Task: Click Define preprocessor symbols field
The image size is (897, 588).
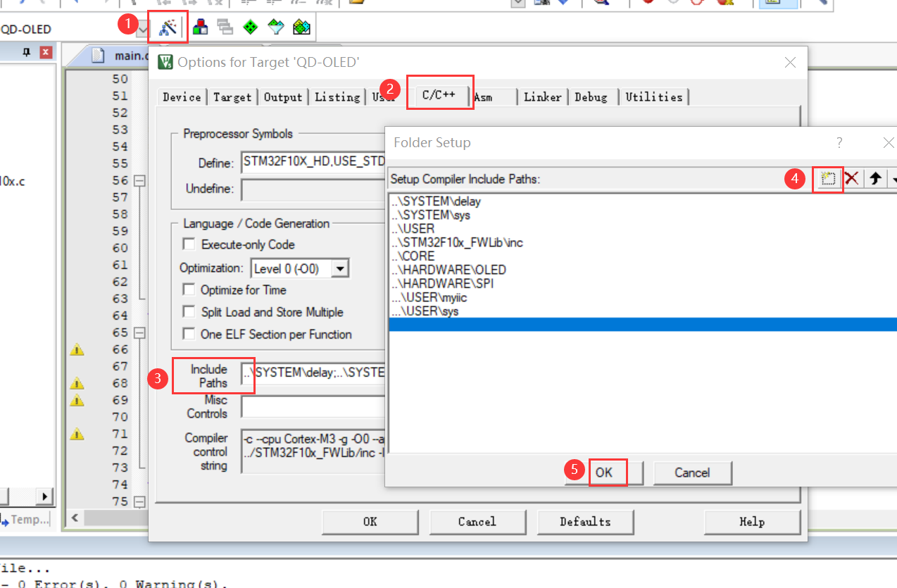Action: tap(313, 163)
